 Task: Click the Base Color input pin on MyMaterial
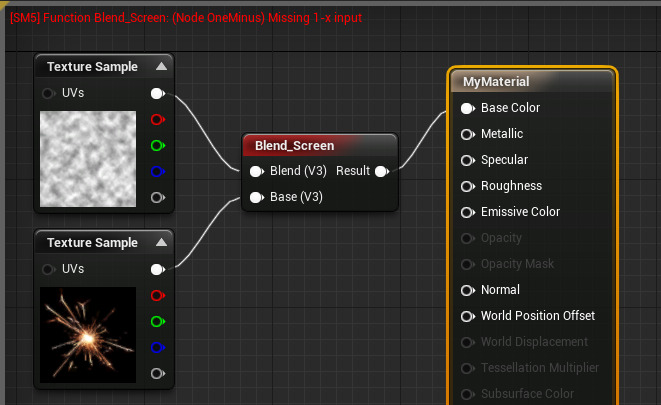click(467, 108)
